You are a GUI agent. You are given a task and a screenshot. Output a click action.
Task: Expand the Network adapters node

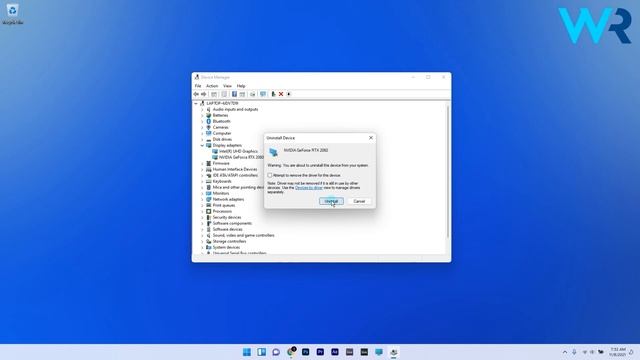point(202,199)
